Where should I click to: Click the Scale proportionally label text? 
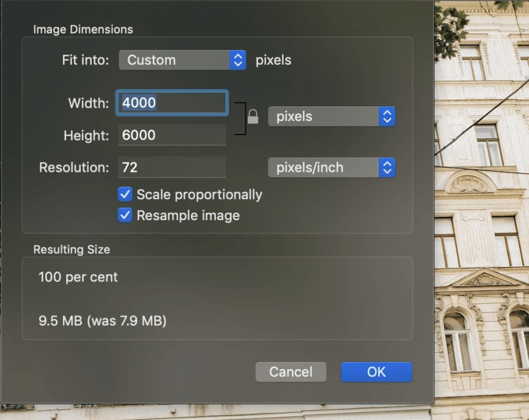coord(199,194)
